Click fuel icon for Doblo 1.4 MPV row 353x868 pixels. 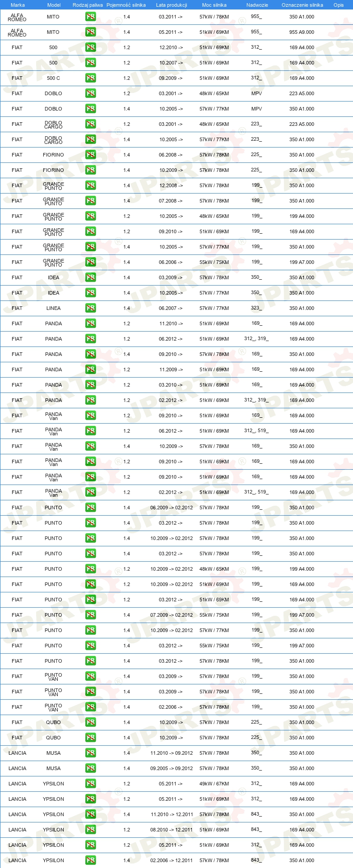point(90,109)
